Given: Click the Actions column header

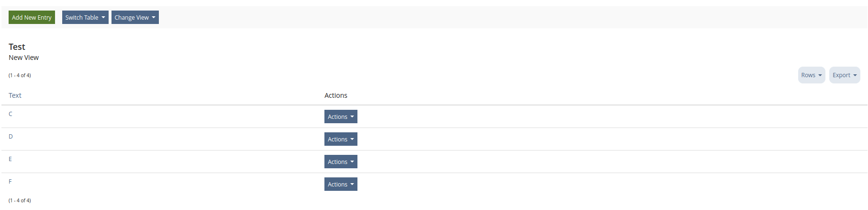Looking at the screenshot, I should click(336, 95).
